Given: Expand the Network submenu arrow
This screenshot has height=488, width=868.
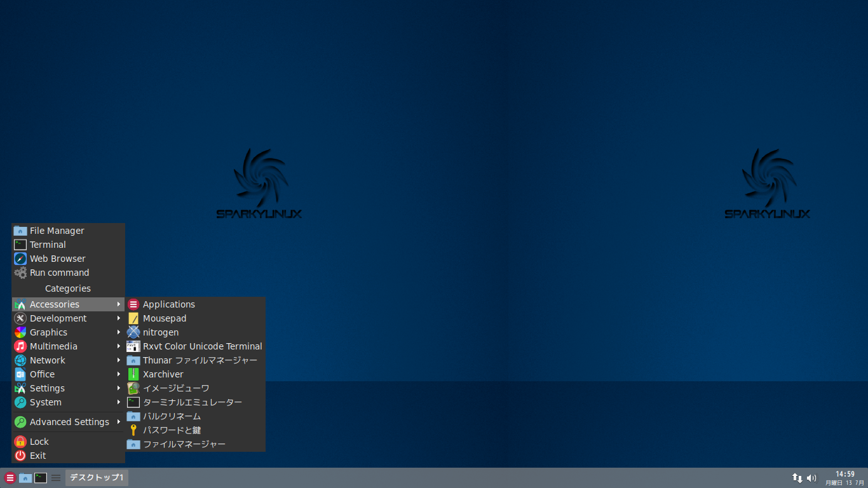Looking at the screenshot, I should (118, 360).
